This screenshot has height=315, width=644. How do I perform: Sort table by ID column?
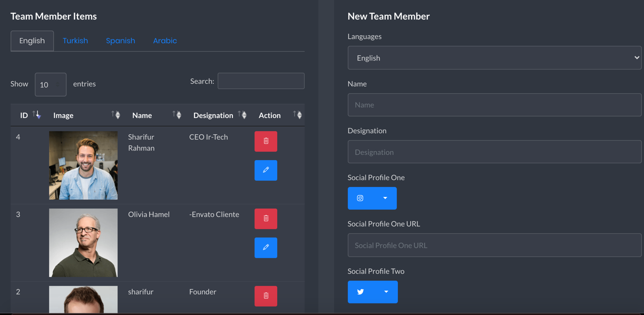tap(30, 115)
